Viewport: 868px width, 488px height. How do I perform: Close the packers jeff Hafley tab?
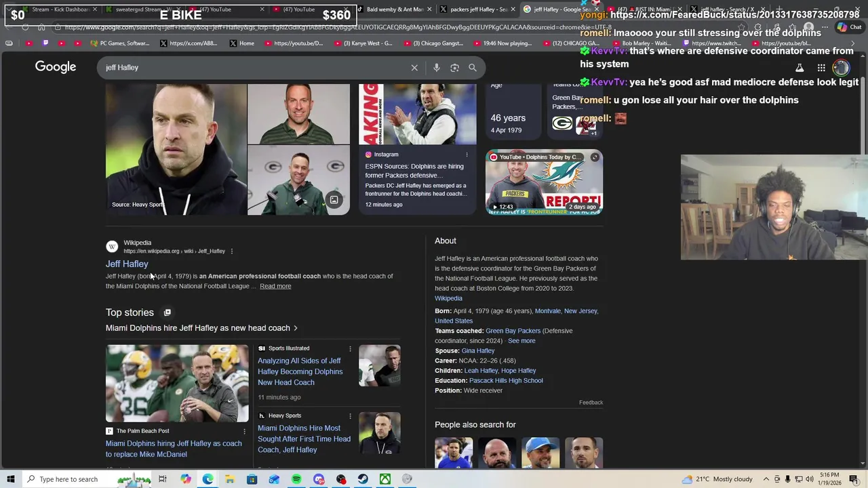click(513, 9)
